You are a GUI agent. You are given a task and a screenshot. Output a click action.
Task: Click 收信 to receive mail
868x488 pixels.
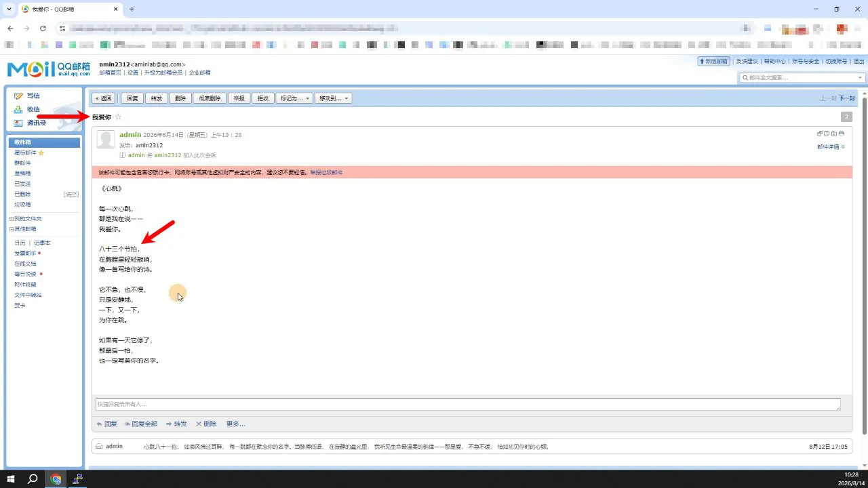click(33, 109)
